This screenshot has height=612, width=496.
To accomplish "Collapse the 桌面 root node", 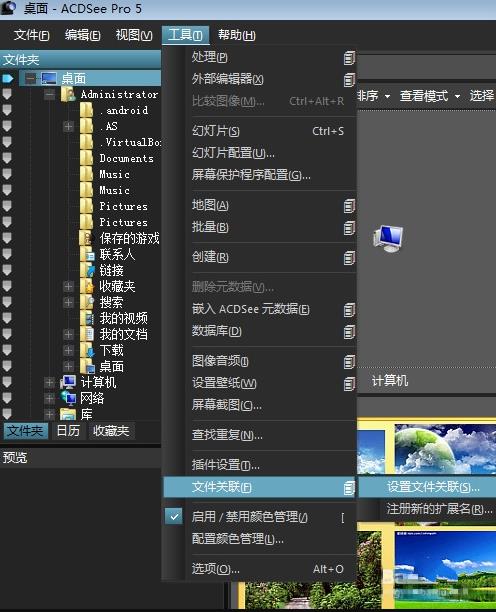I will coord(30,78).
